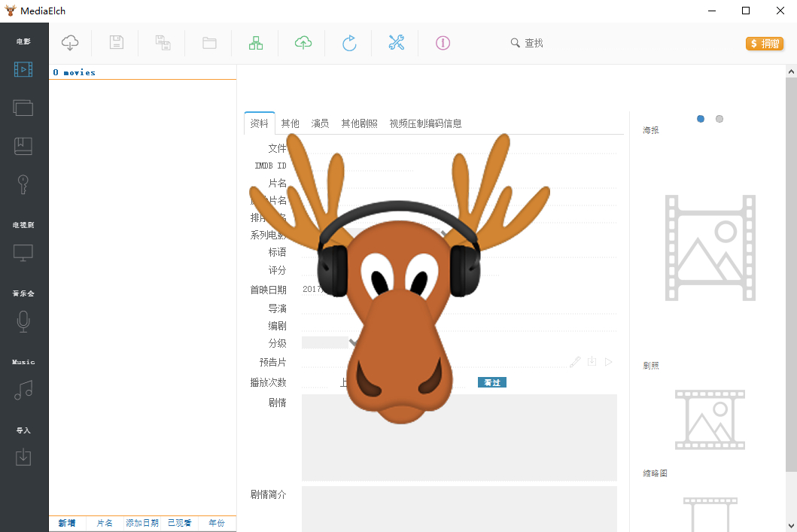The image size is (797, 532).
Task: Click the scrollbar up arrow
Action: [x=791, y=71]
